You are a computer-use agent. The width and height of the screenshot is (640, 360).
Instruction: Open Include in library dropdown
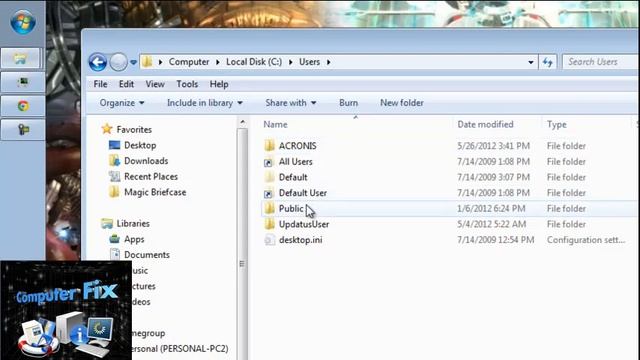tap(204, 103)
